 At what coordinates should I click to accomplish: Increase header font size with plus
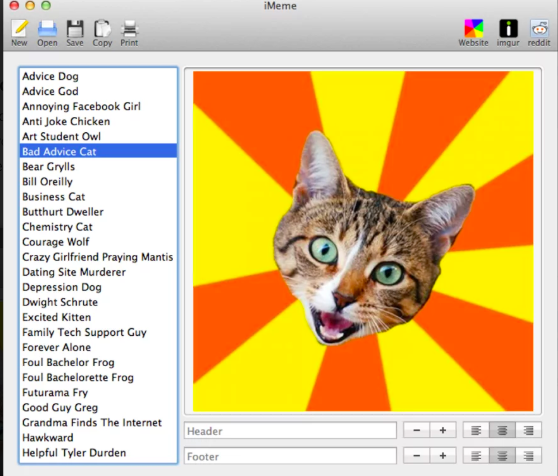coord(443,430)
